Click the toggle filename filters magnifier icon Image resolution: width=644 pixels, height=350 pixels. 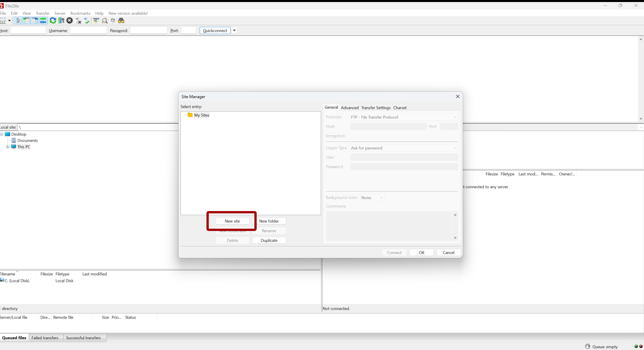pyautogui.click(x=105, y=21)
